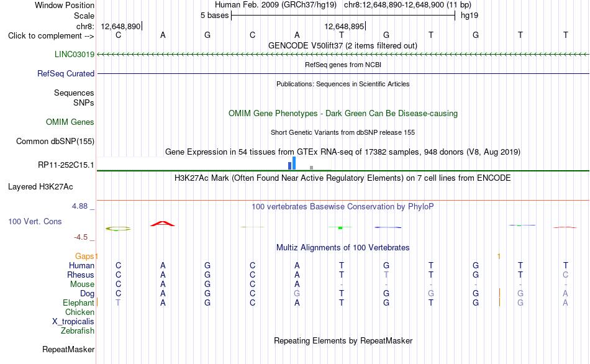Click the Rhesus species row label

pos(81,275)
